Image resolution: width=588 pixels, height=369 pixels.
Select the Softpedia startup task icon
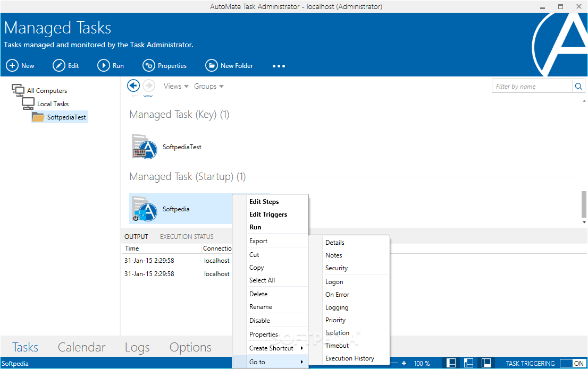(x=145, y=209)
